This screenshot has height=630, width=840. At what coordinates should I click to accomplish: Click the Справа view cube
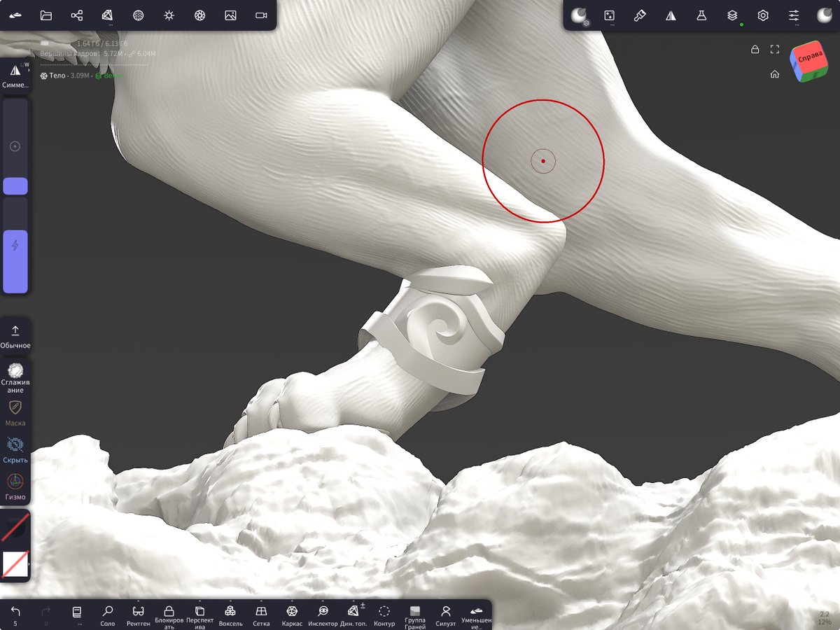point(811,62)
